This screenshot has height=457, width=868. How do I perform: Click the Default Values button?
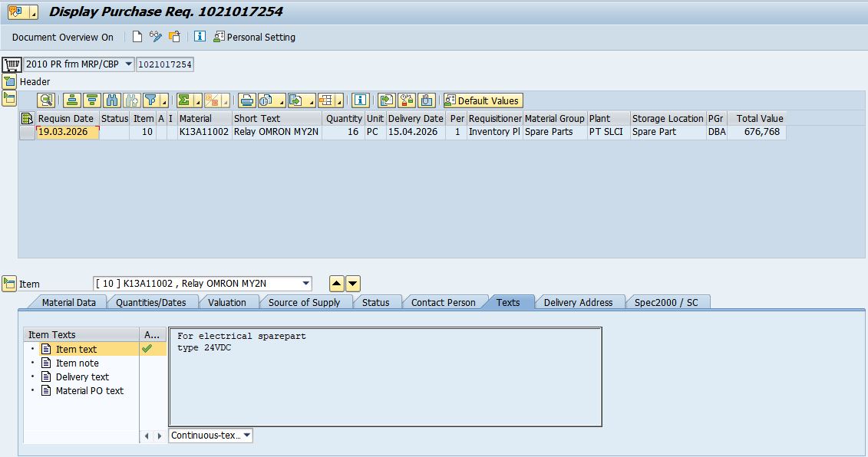click(x=483, y=100)
